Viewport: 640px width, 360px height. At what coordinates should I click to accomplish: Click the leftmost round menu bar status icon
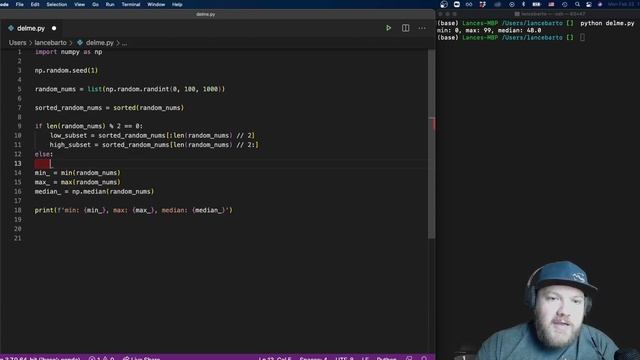tap(444, 4)
